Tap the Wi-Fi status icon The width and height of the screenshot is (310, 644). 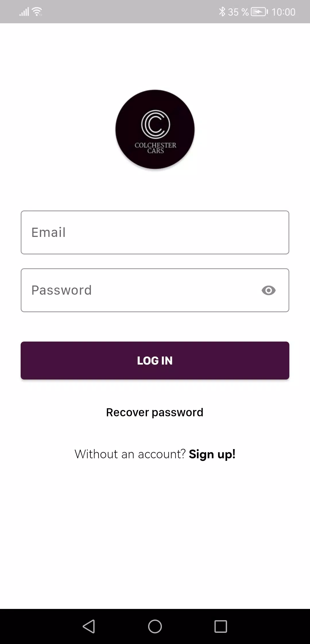(x=37, y=12)
